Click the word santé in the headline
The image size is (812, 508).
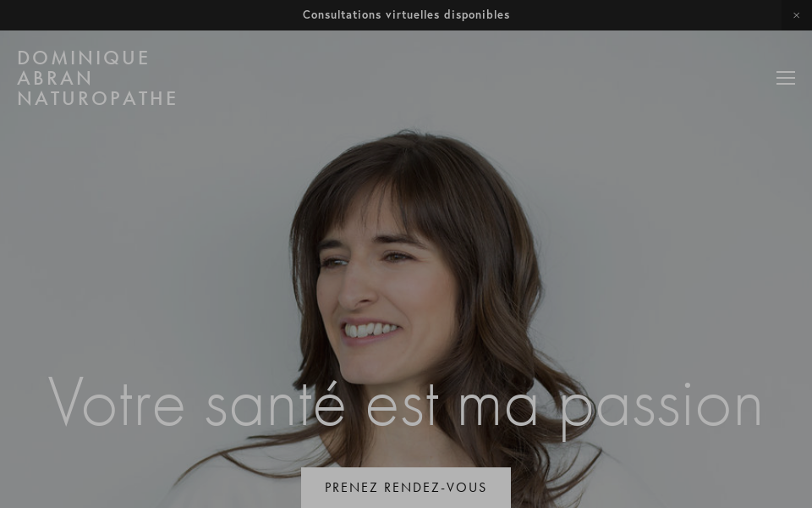point(275,405)
